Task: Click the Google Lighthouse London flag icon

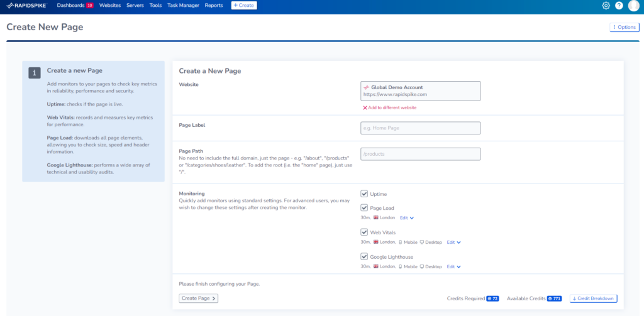Action: click(376, 267)
